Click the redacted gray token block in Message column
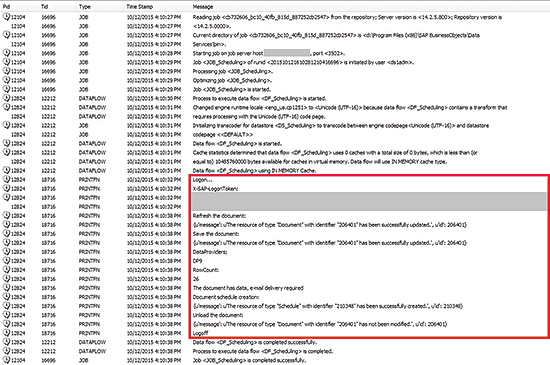This screenshot has width=550, height=365. tap(369, 202)
